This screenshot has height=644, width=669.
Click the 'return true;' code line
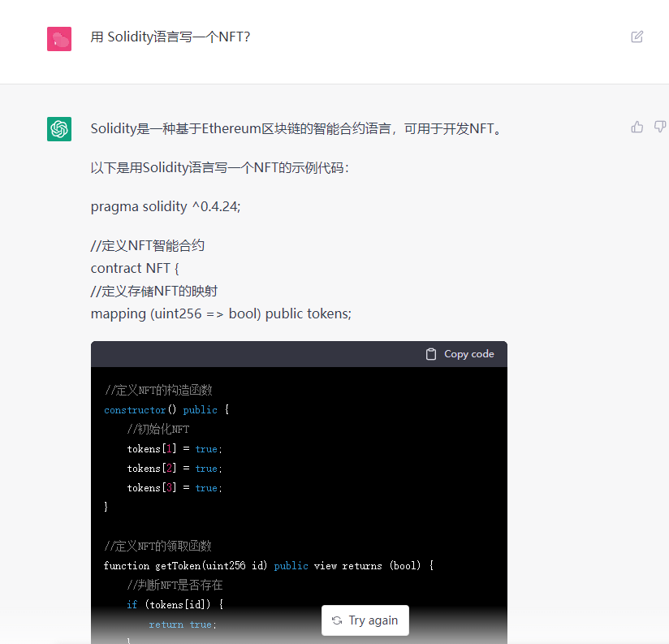click(x=183, y=625)
